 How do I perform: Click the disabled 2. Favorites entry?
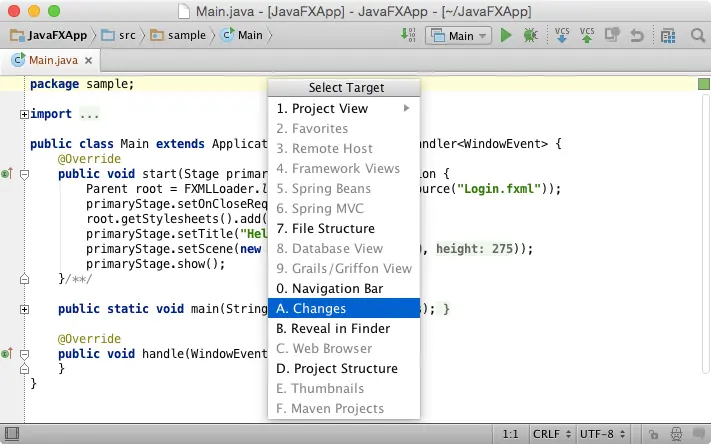[x=344, y=128]
